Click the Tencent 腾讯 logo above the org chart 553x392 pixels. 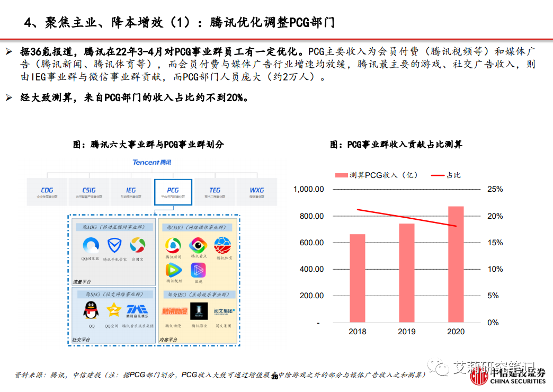coord(151,162)
